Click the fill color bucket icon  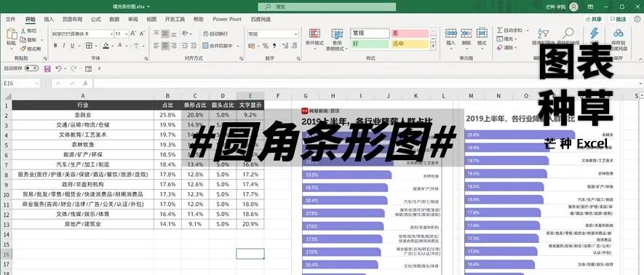(x=106, y=46)
